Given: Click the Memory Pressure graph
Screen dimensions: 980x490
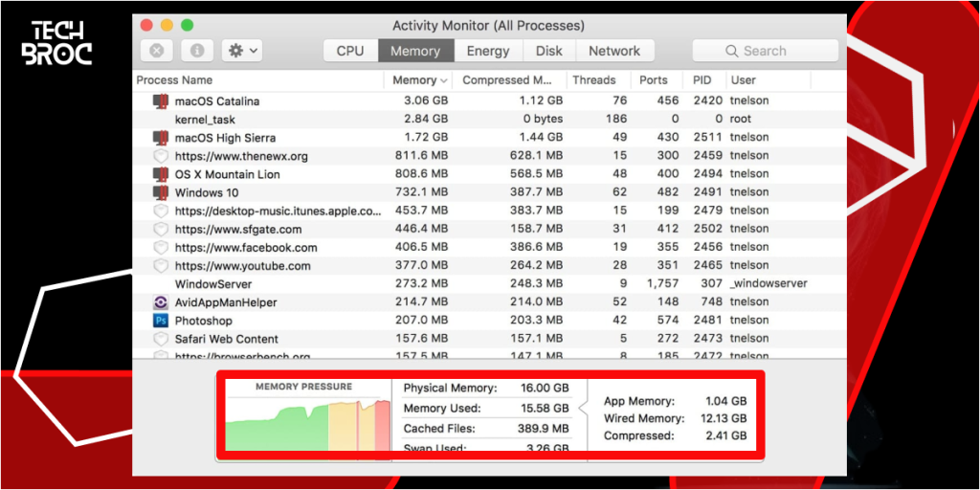Looking at the screenshot, I should (308, 423).
